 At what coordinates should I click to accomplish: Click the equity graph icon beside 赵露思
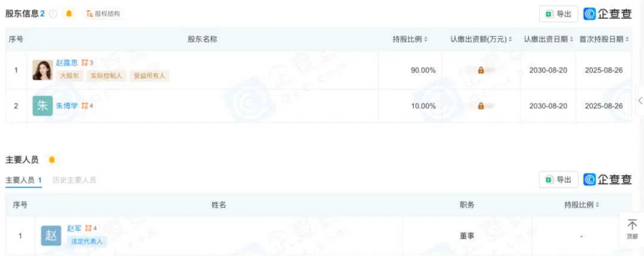coord(85,63)
